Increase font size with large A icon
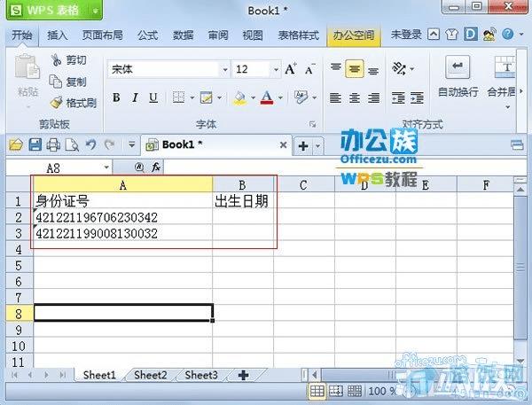This screenshot has height=405, width=532. click(x=291, y=69)
